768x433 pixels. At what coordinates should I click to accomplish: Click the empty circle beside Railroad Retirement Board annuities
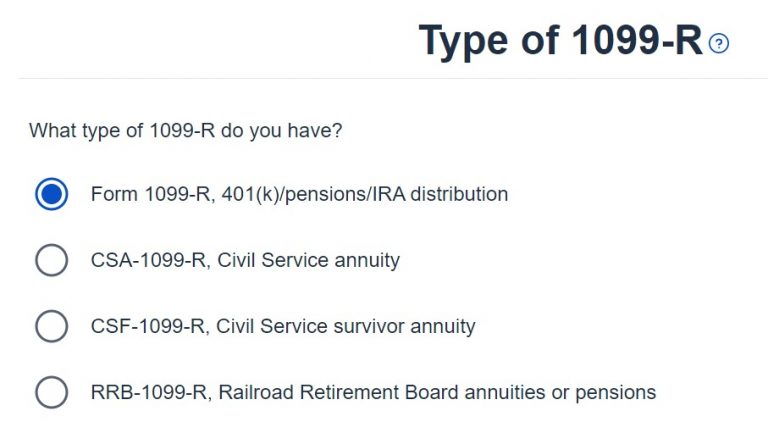pos(51,392)
